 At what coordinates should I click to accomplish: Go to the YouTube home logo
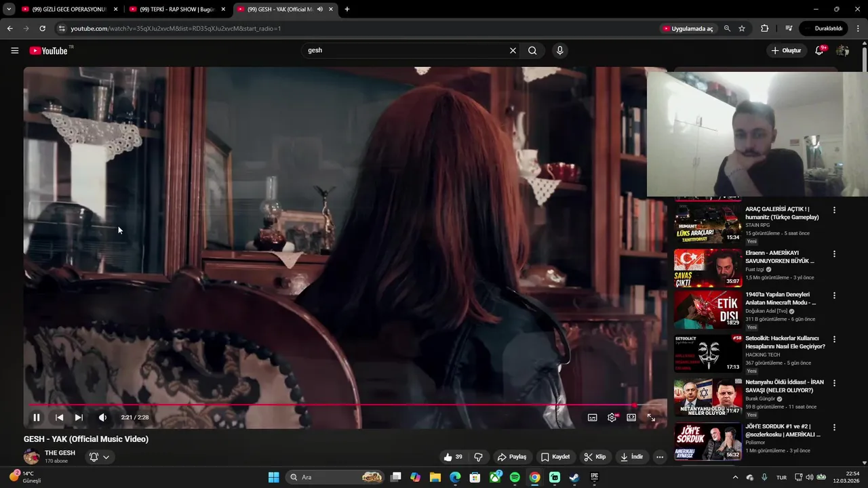tap(49, 51)
